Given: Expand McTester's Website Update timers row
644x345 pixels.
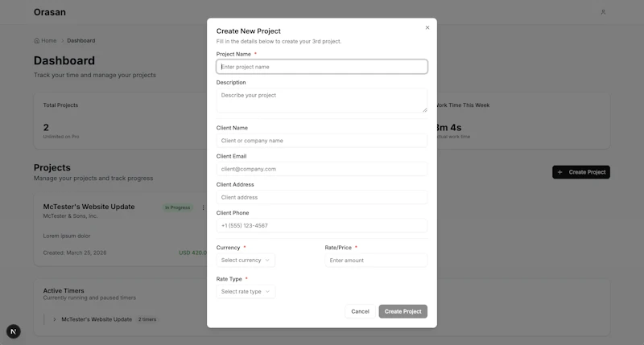Looking at the screenshot, I should [54, 319].
